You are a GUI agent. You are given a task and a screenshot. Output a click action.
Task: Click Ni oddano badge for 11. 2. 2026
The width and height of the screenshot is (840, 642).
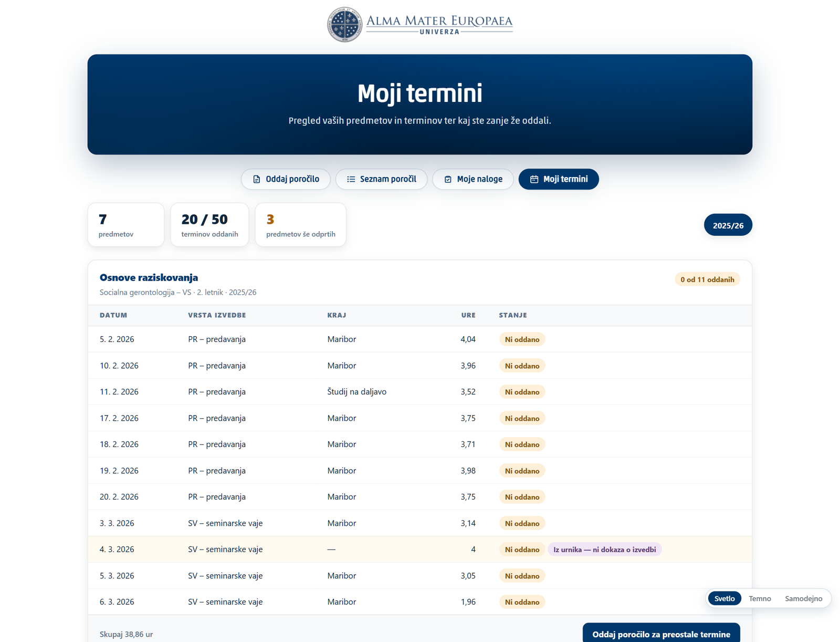[522, 392]
